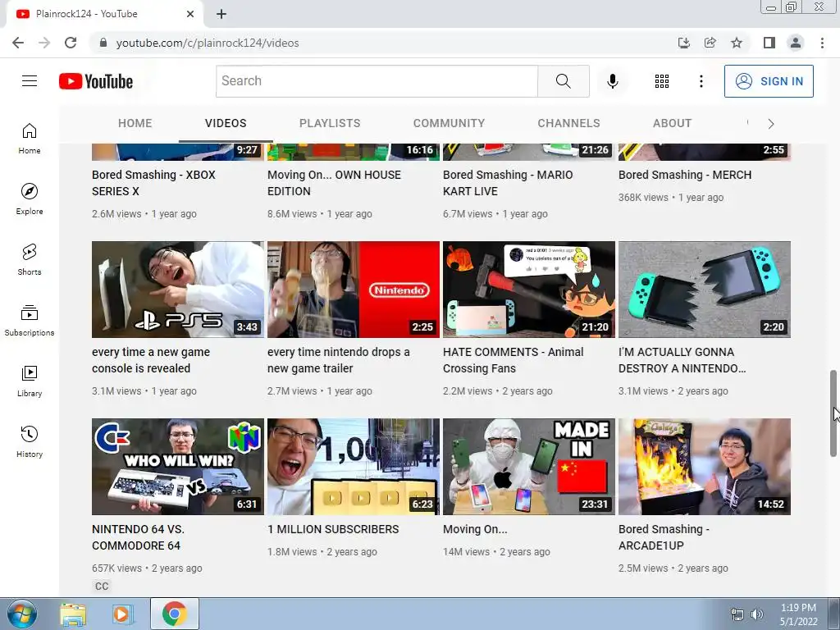Open "every time a new game console is revealed" title
Viewport: 840px width, 630px height.
coord(151,360)
